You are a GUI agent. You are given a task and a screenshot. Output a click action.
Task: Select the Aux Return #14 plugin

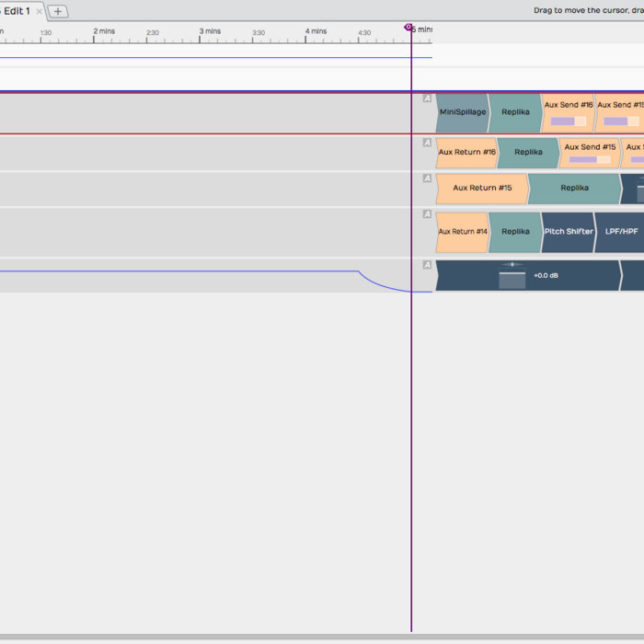pyautogui.click(x=462, y=231)
